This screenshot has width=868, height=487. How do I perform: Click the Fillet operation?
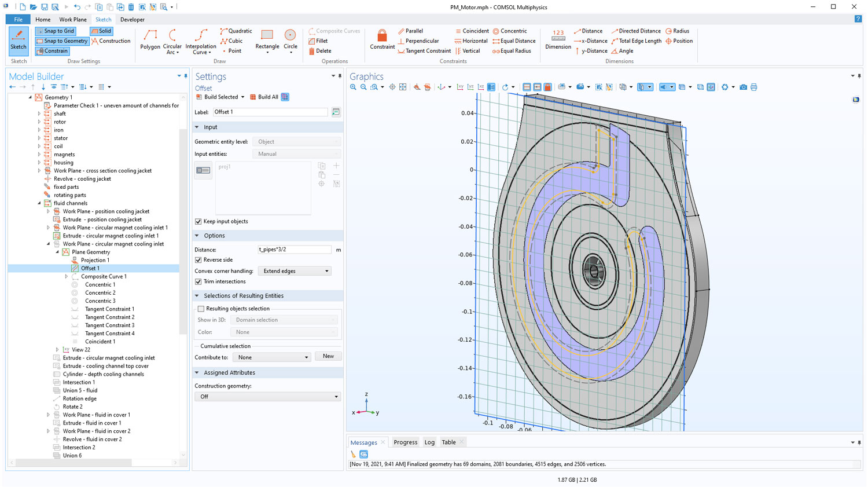(319, 41)
